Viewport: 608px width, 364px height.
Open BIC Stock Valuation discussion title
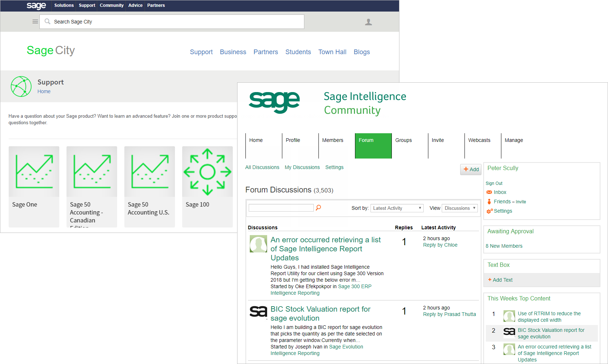(320, 313)
